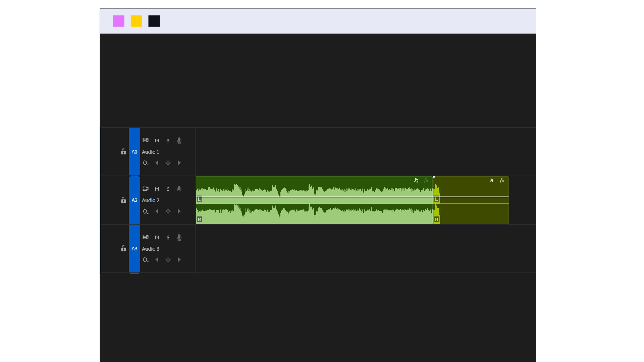644x362 pixels.
Task: Solo the Audio 3 track
Action: pos(168,237)
